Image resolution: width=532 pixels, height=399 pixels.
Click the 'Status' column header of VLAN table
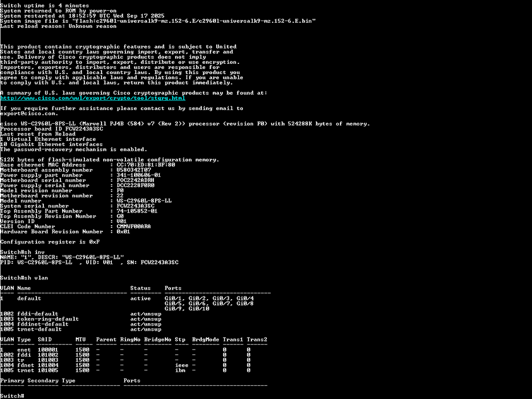[x=140, y=288]
